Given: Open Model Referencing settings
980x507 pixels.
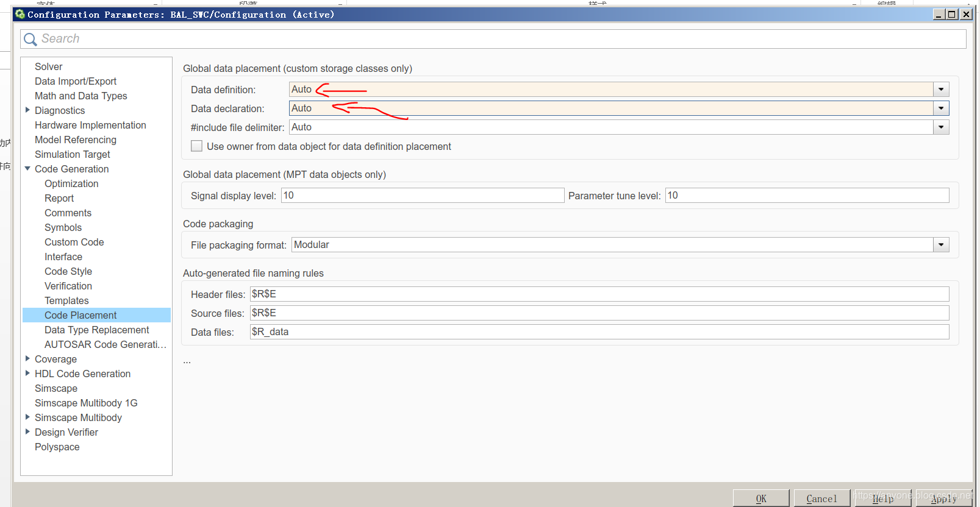Looking at the screenshot, I should 76,140.
